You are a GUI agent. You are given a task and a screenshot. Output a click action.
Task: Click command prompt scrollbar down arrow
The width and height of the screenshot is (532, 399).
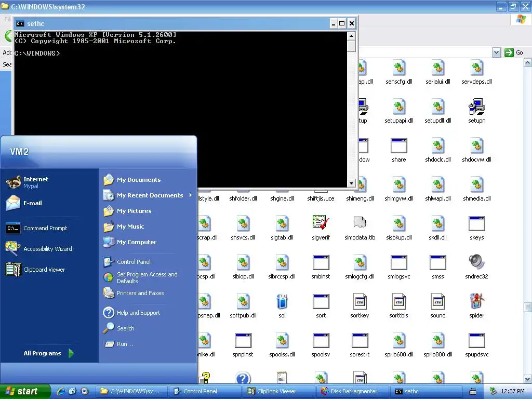coord(351,183)
